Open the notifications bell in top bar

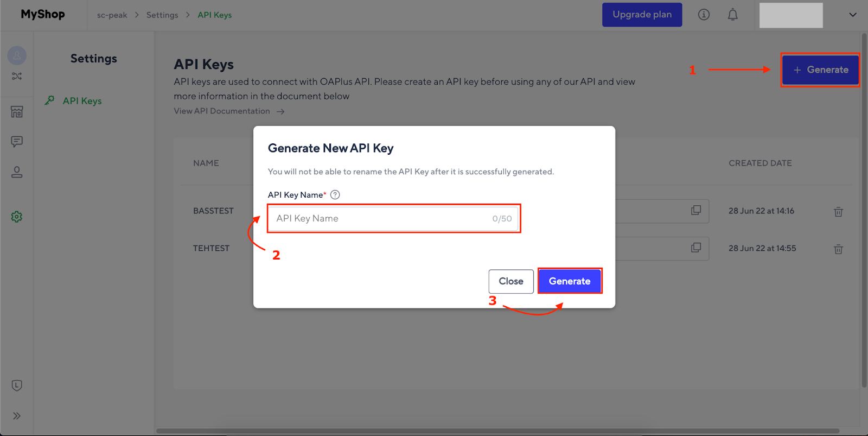(x=732, y=15)
